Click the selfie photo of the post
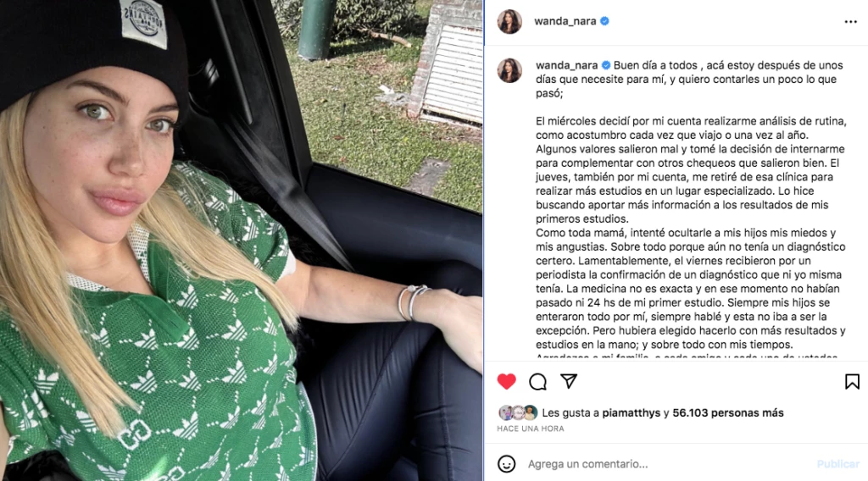868x481 pixels. 242,240
